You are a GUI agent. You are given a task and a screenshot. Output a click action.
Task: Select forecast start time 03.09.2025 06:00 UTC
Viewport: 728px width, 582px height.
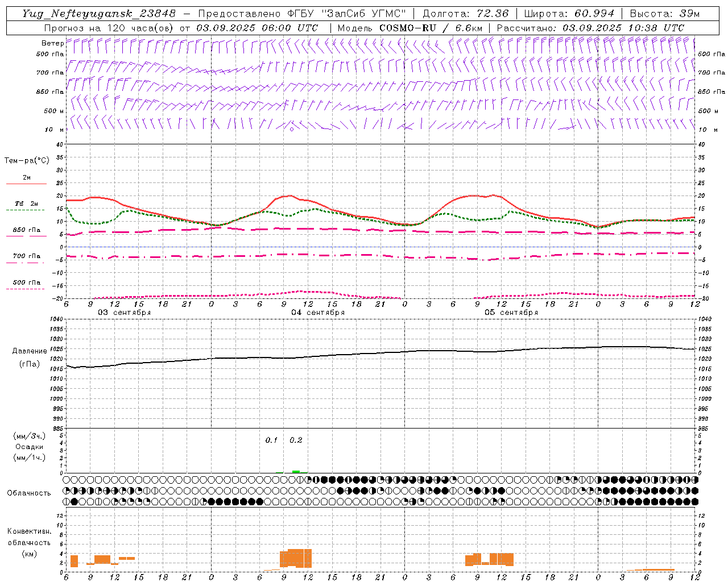pyautogui.click(x=257, y=28)
